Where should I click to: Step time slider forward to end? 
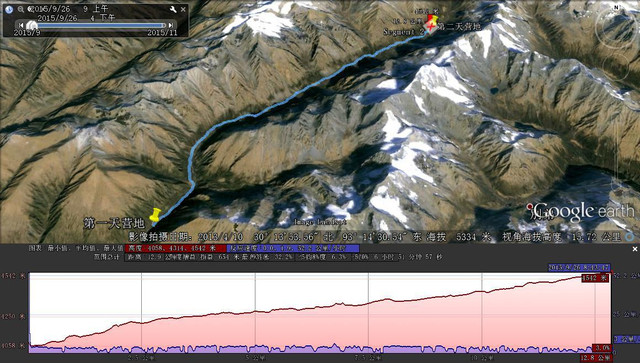(x=171, y=25)
